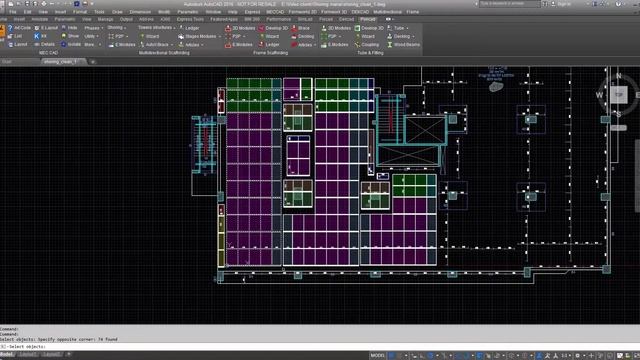Click the new drawing tab plus button
The image size is (640, 360).
click(93, 62)
